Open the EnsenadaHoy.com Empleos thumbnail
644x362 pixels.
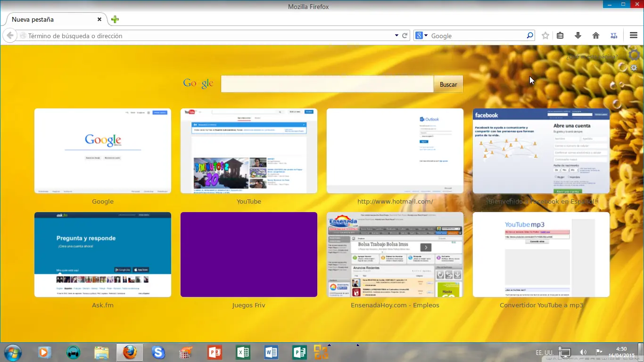pyautogui.click(x=395, y=255)
